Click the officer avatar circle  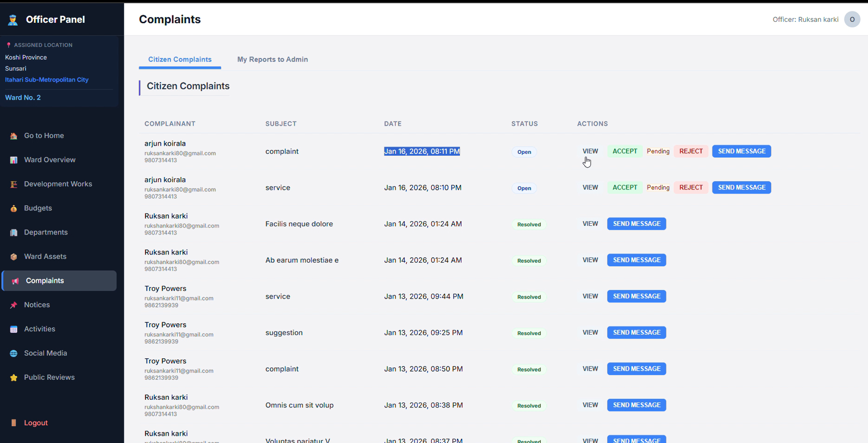click(852, 19)
